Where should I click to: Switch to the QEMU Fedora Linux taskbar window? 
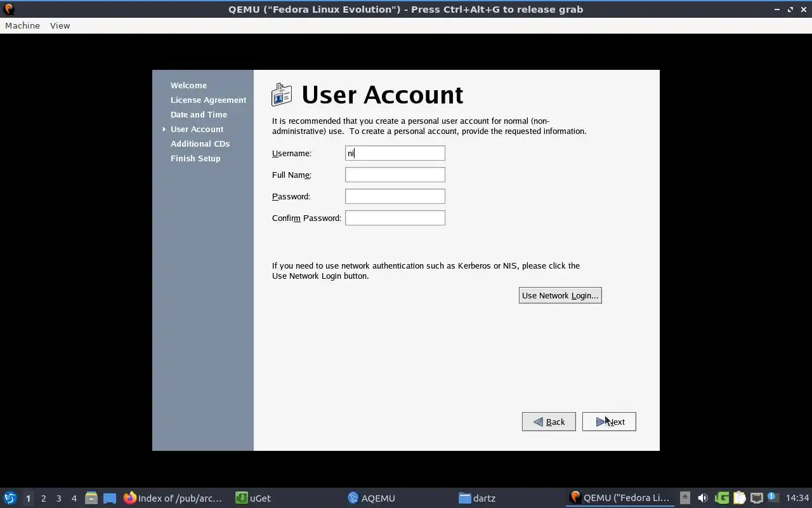click(620, 498)
